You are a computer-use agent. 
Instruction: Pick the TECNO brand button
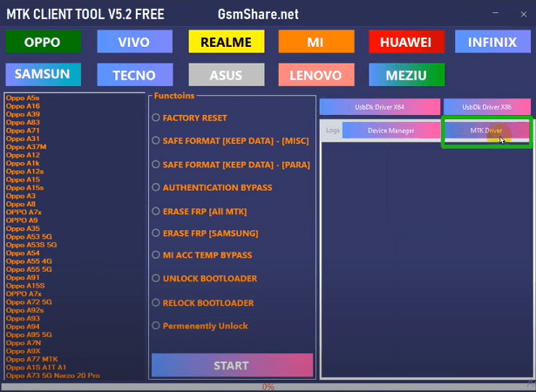tap(135, 75)
